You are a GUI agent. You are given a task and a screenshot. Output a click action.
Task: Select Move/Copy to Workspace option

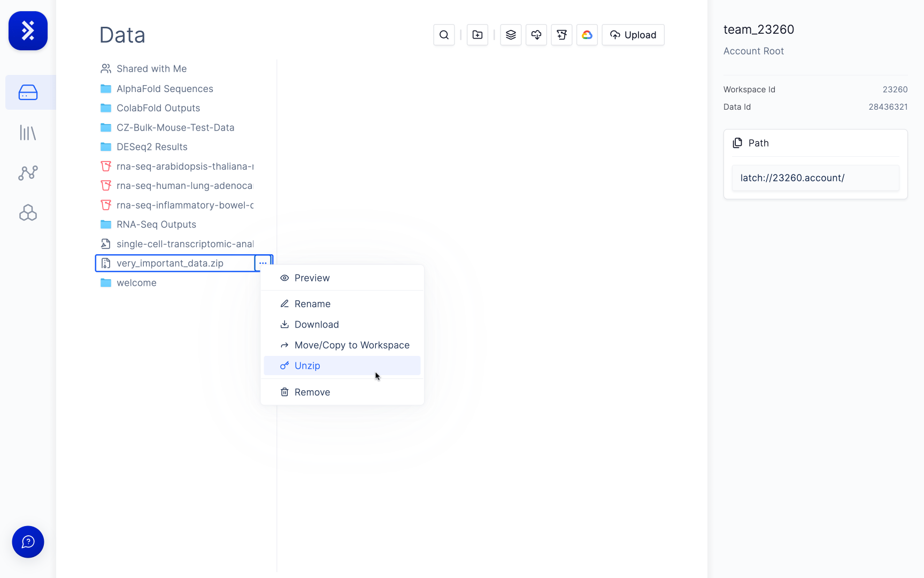342,345
